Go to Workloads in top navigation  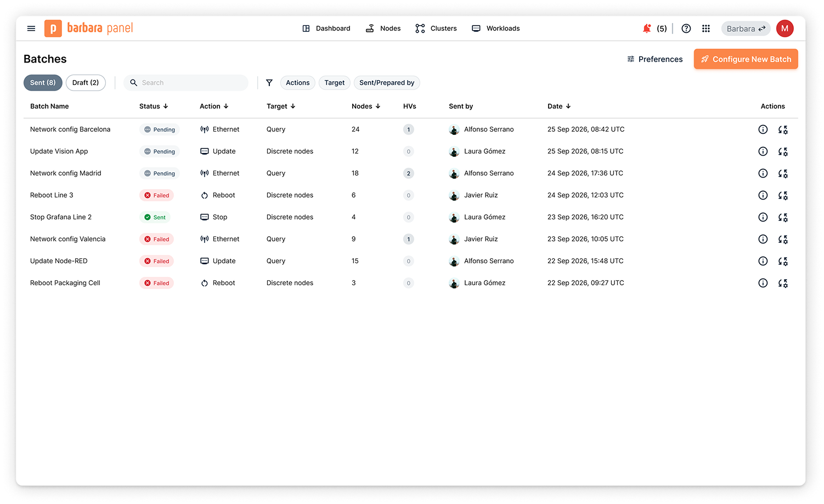(x=496, y=29)
